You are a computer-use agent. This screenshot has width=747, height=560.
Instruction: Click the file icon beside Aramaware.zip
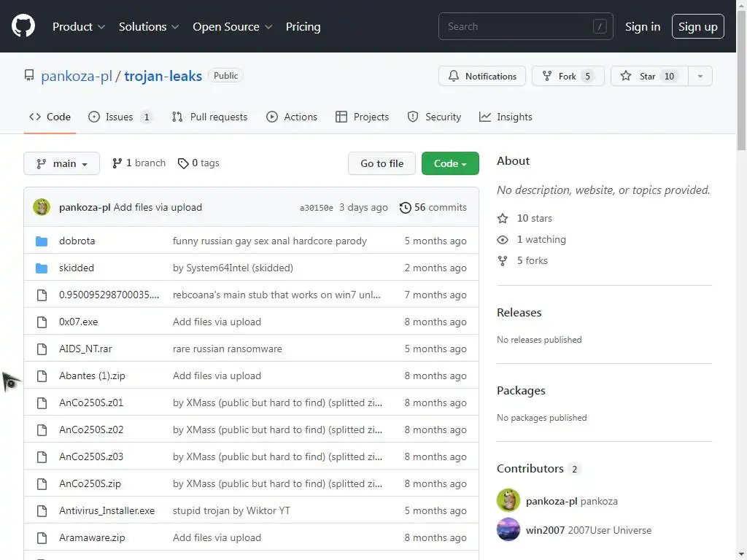click(x=42, y=538)
